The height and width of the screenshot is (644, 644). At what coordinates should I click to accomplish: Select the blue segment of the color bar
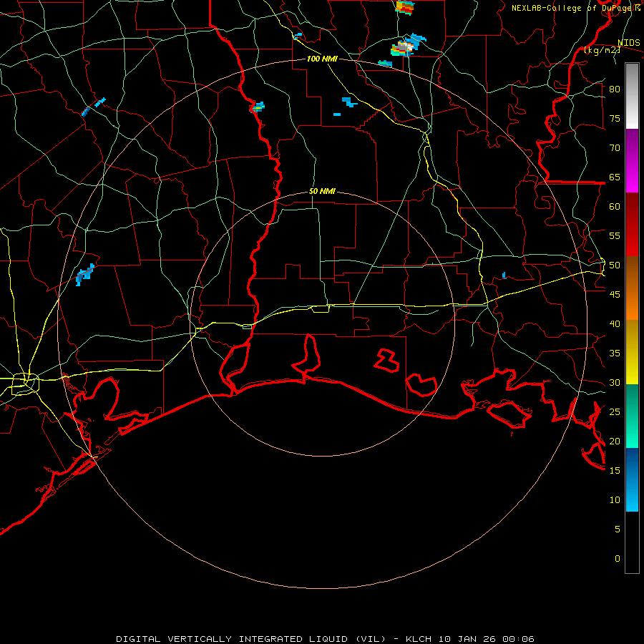coord(632,479)
